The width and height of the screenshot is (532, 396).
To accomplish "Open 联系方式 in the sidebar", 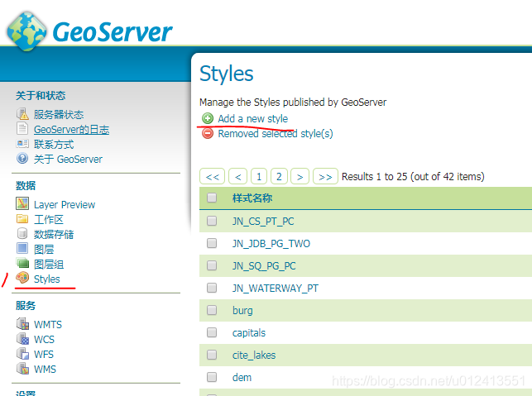I will (x=54, y=145).
